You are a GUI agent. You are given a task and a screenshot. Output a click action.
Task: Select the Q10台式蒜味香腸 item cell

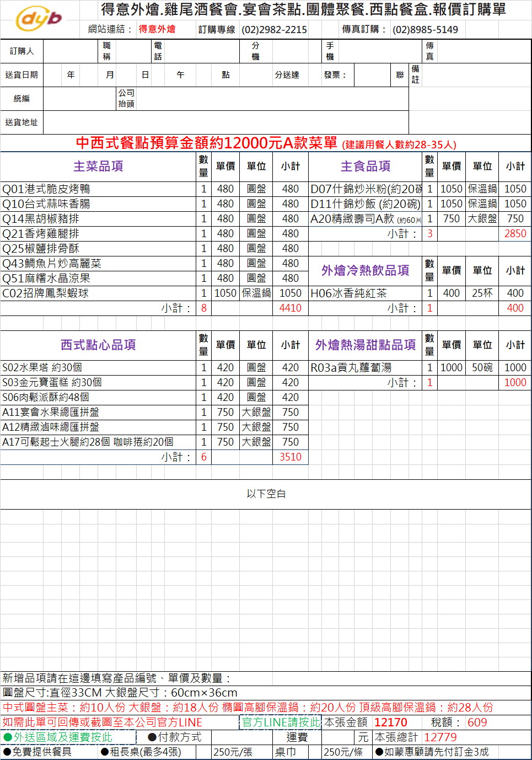point(99,204)
